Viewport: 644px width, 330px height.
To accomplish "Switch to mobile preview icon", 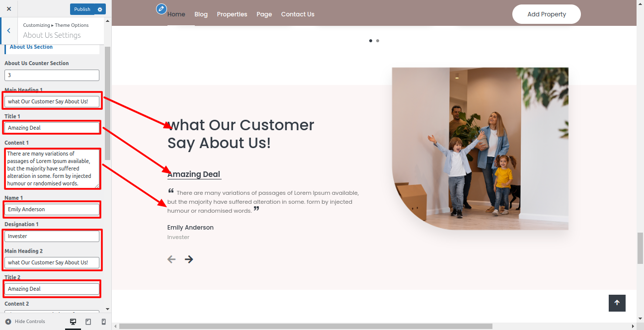I will click(x=103, y=322).
